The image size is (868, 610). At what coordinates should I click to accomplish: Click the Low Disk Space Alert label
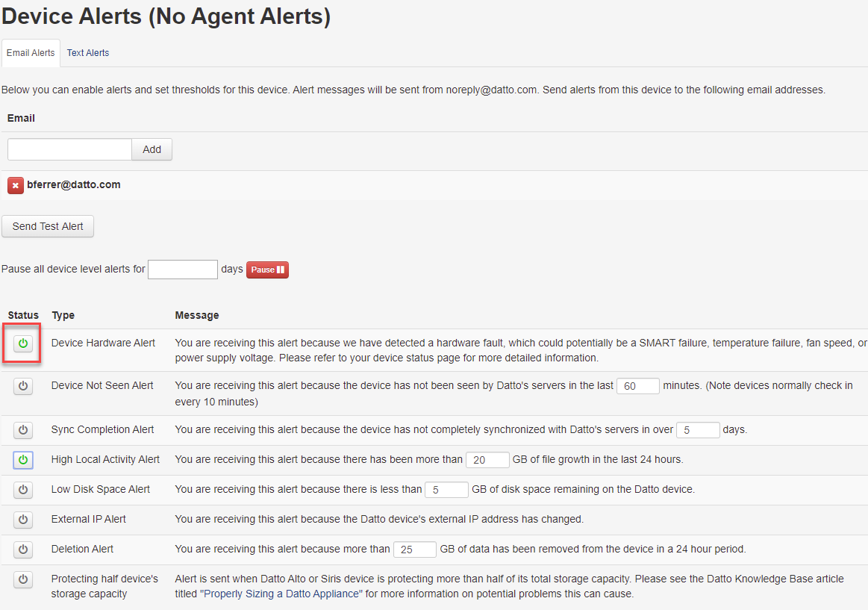[101, 489]
